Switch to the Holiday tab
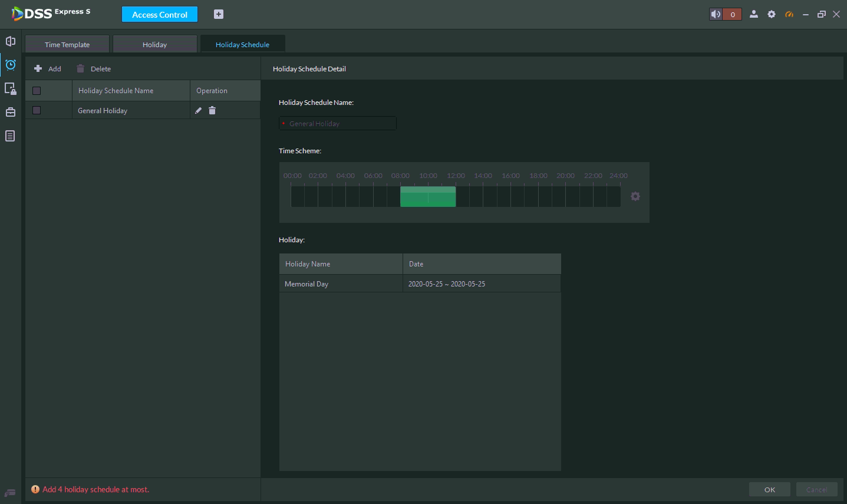 tap(154, 45)
